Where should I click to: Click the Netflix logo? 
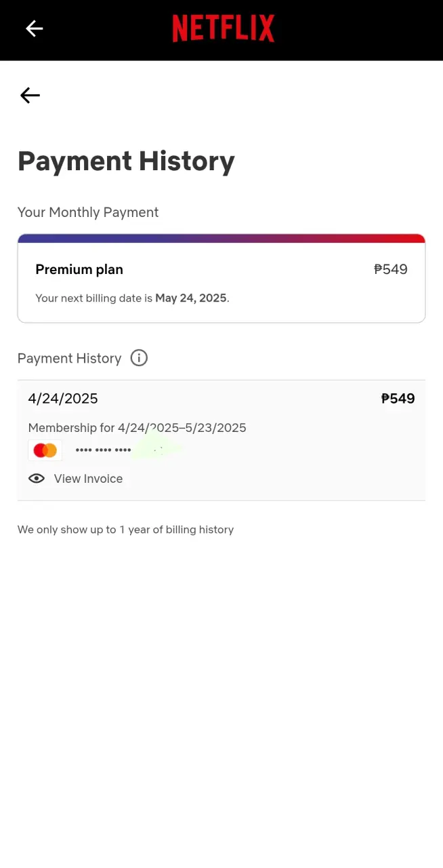(223, 28)
